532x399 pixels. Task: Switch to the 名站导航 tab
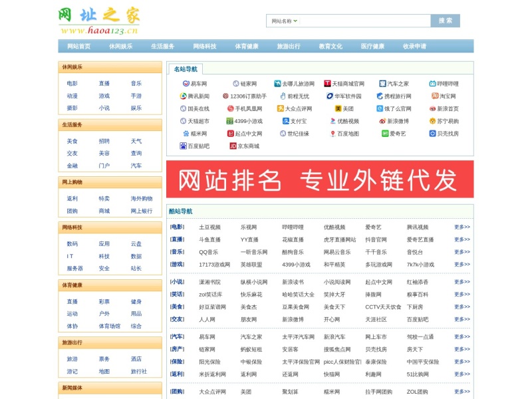point(186,69)
